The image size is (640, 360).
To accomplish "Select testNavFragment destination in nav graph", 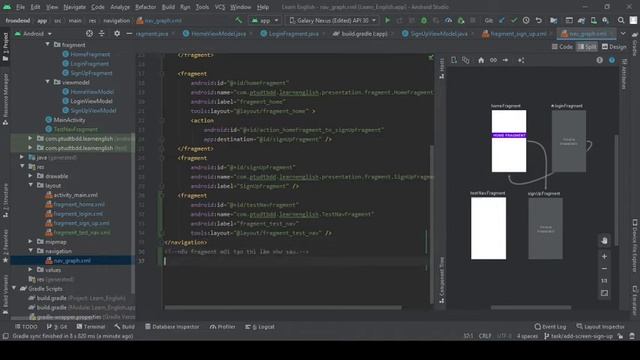I will click(x=488, y=228).
